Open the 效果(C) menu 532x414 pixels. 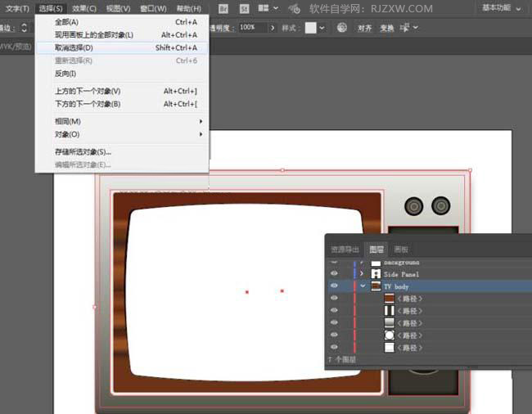tap(83, 8)
